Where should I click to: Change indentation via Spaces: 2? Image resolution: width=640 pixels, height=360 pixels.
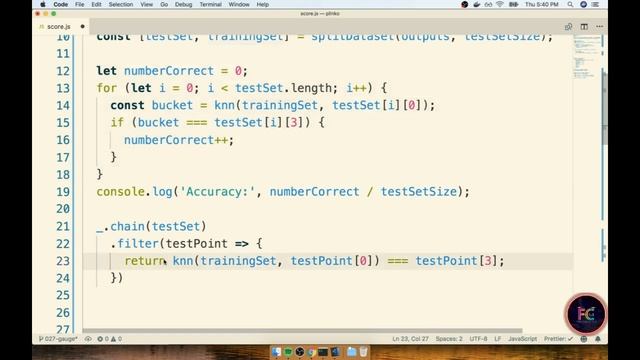449,339
